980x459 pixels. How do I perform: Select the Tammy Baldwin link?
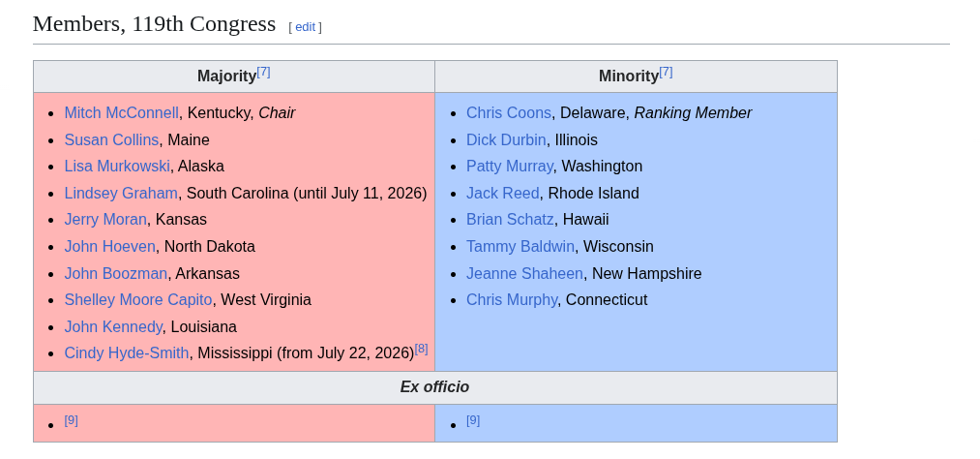pyautogui.click(x=520, y=246)
